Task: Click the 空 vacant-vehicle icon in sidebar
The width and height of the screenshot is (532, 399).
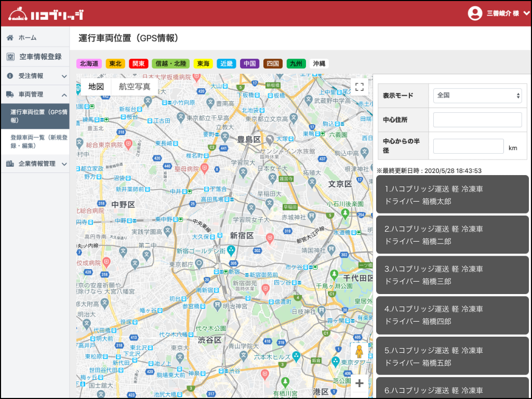Action: tap(10, 57)
